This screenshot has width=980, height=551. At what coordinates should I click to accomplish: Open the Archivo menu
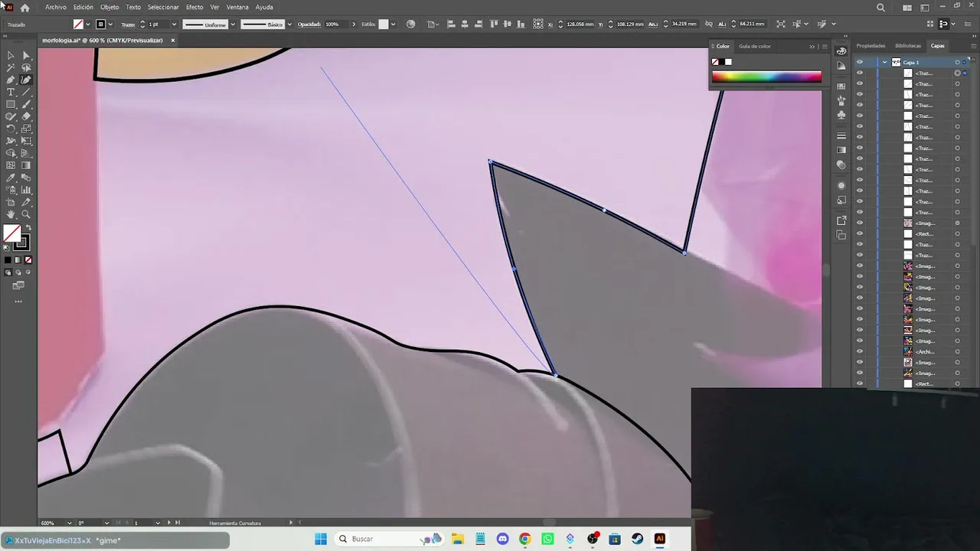pyautogui.click(x=56, y=8)
